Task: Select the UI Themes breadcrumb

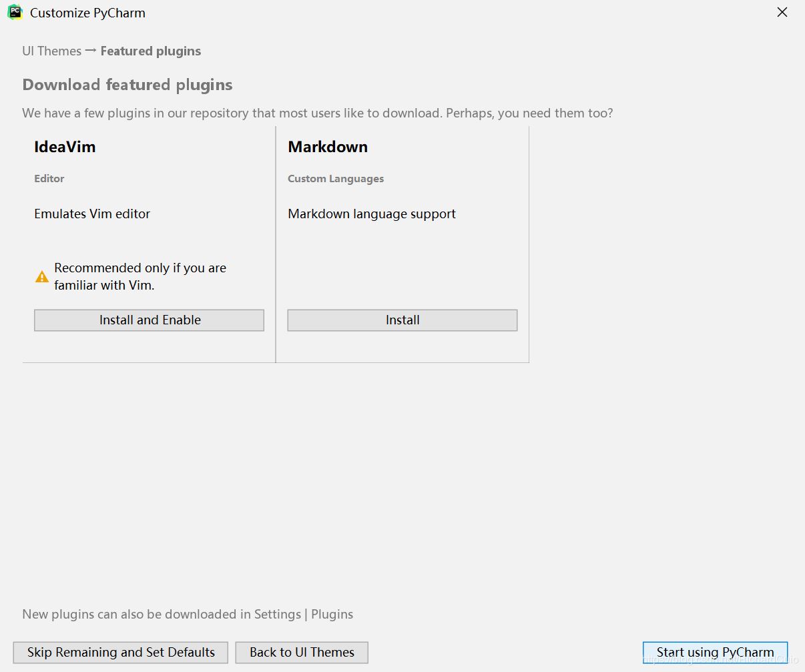Action: 51,51
